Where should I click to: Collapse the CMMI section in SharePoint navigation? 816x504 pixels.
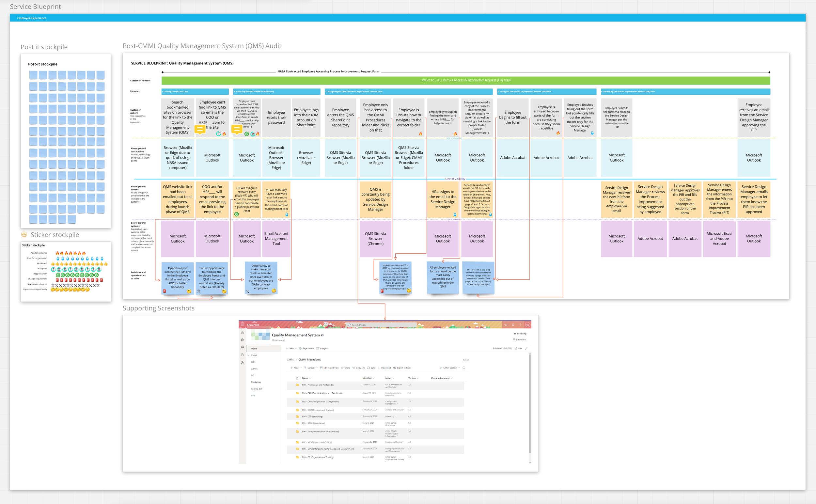248,355
